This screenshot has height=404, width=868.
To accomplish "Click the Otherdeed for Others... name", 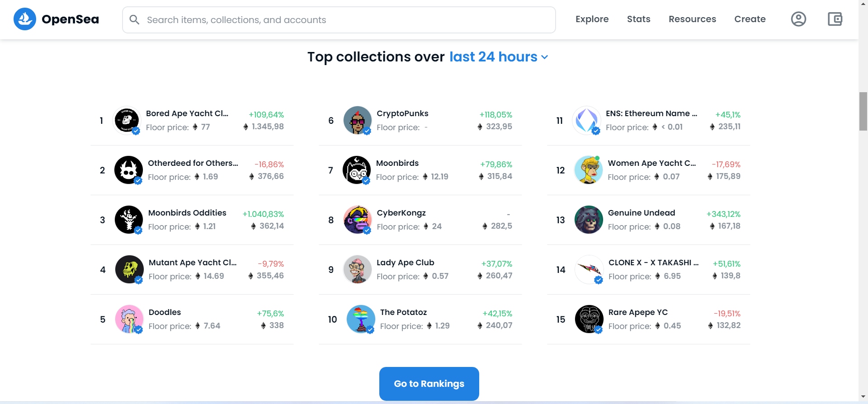I will [193, 163].
